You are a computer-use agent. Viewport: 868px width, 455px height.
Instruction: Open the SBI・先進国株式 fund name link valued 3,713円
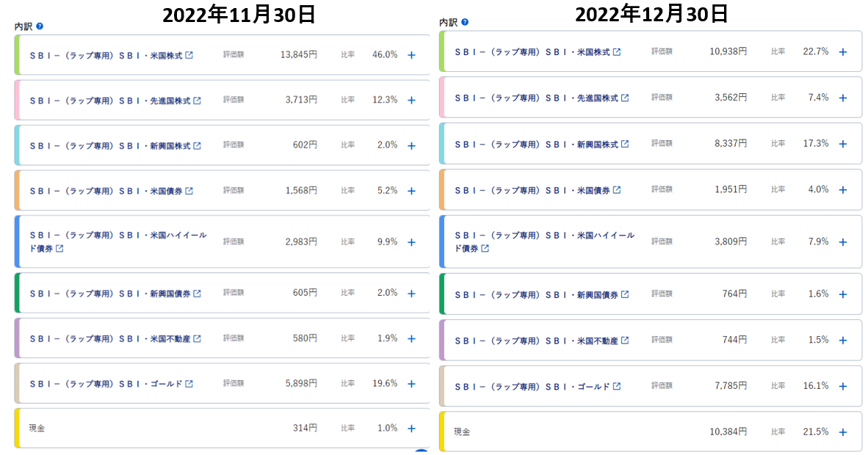(109, 101)
